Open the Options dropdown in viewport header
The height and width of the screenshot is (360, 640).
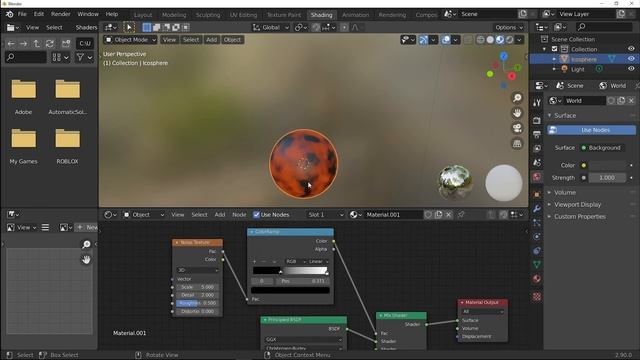point(509,27)
